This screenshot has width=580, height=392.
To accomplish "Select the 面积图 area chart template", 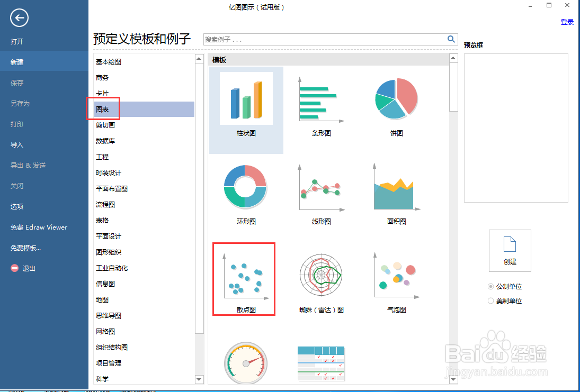I will click(x=397, y=194).
